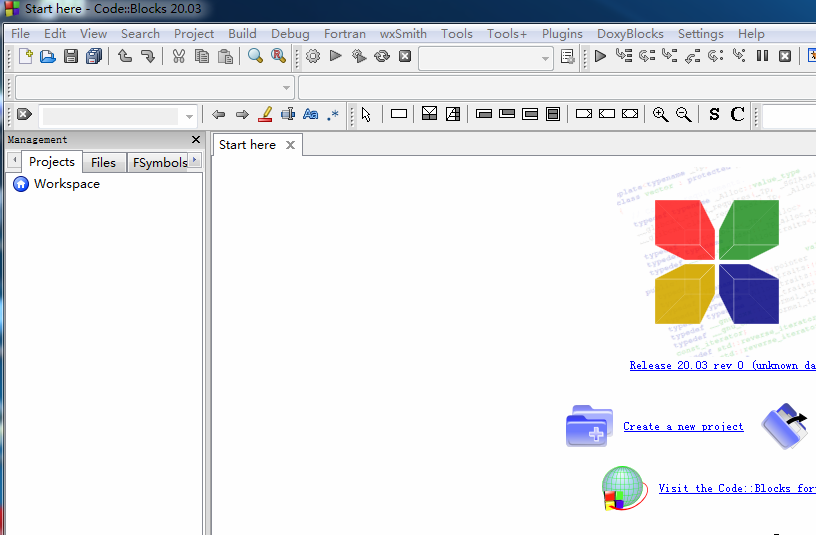Screen dimensions: 816x535
Task: Undo the last action
Action: 124,56
